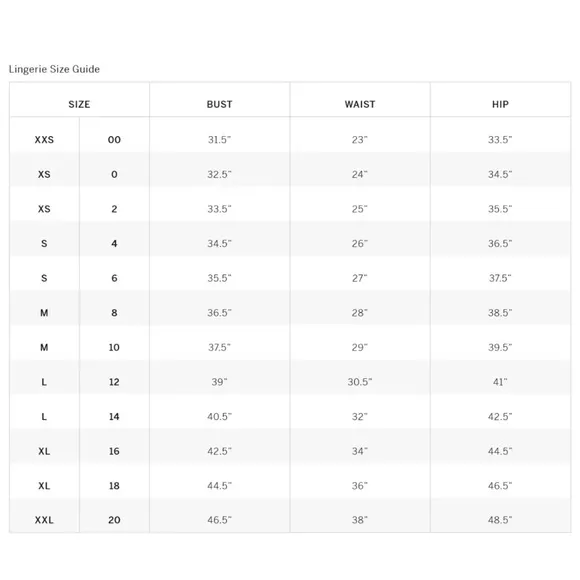Select the HIP column header
This screenshot has width=580, height=580.
click(x=500, y=104)
